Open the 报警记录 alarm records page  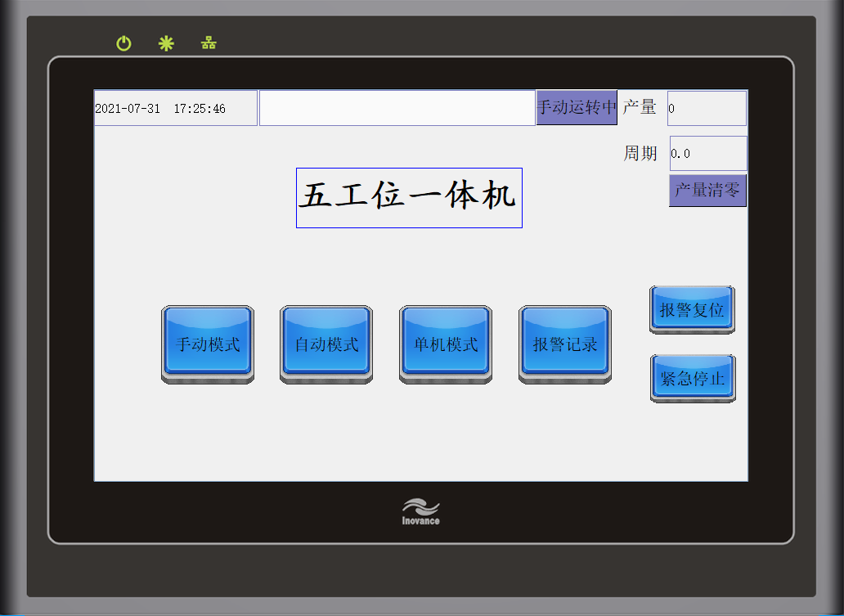click(x=565, y=344)
